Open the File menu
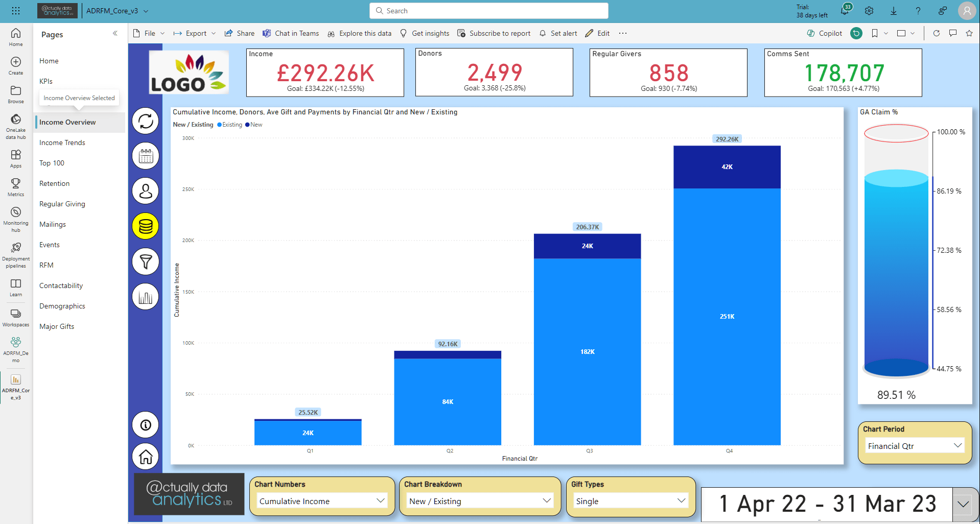The width and height of the screenshot is (980, 524). pos(149,33)
